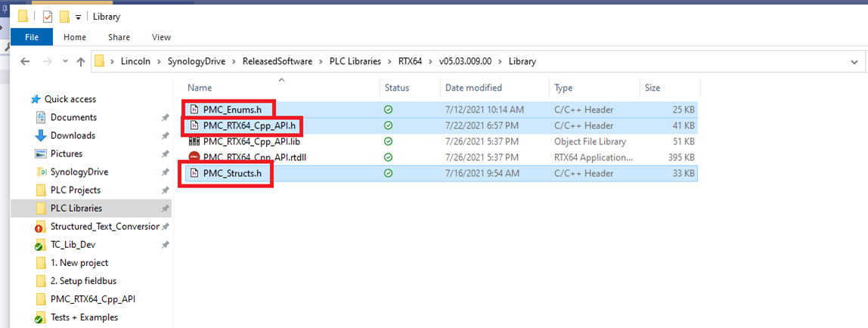Unpin the Documents folder pin icon
The height and width of the screenshot is (328, 868).
pos(165,118)
